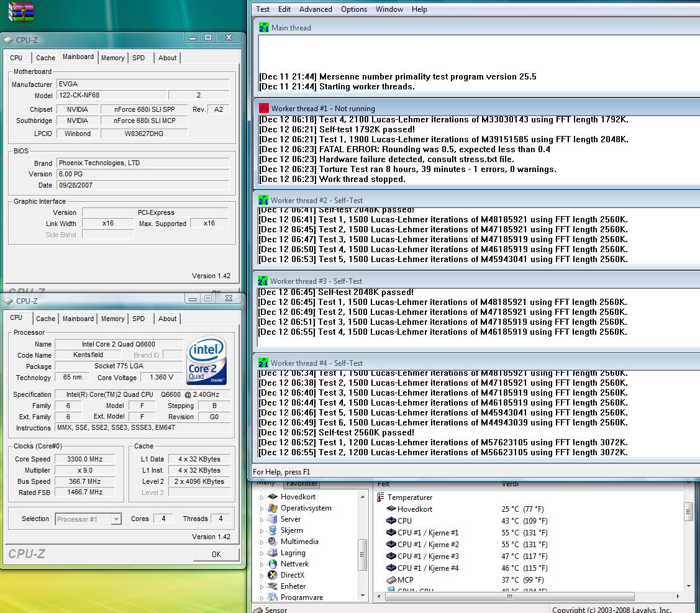Click the Hovedkort sensor icon in temperature list
The image size is (700, 613).
[x=391, y=509]
